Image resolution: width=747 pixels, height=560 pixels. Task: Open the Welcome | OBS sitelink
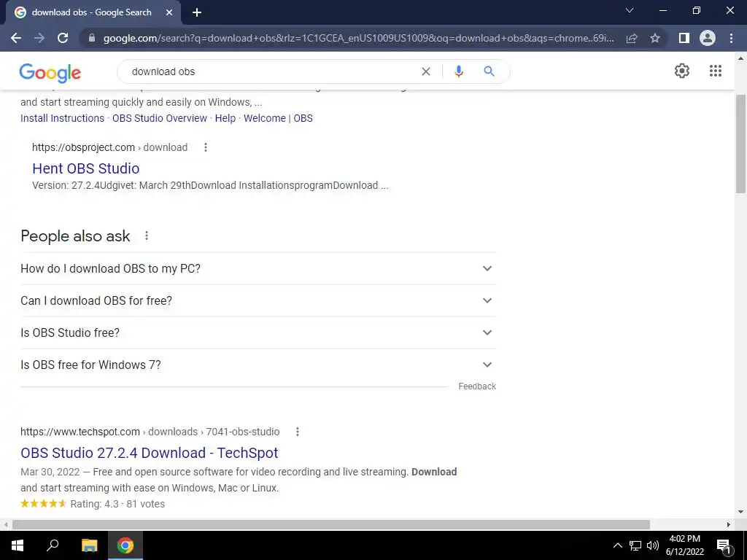click(278, 118)
